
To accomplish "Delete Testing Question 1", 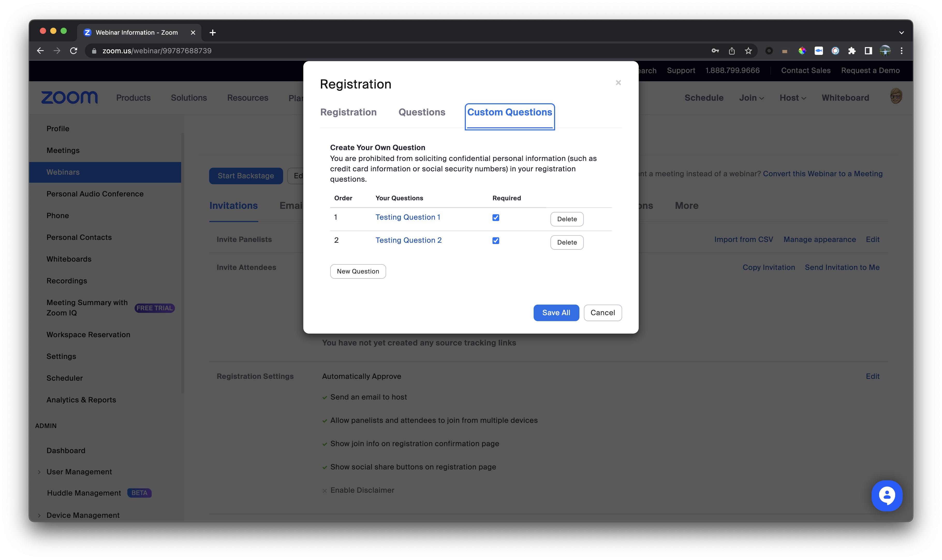I will [x=567, y=219].
